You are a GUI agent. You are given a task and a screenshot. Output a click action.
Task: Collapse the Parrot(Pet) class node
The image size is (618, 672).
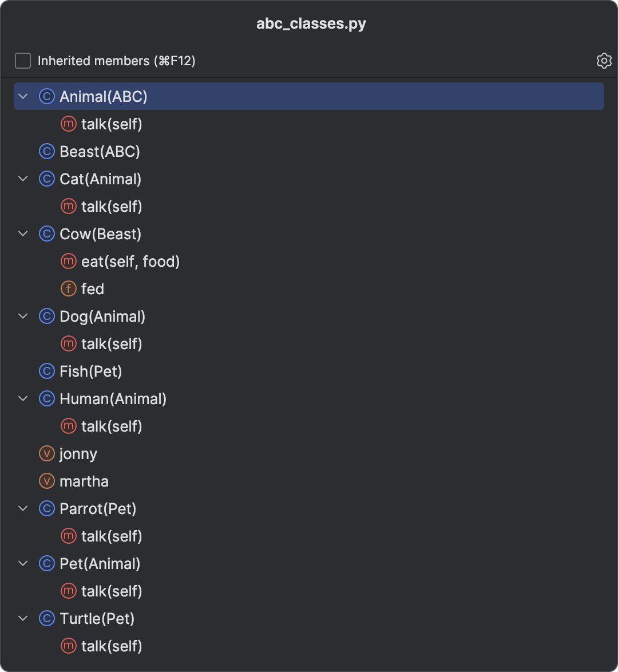[x=23, y=509]
